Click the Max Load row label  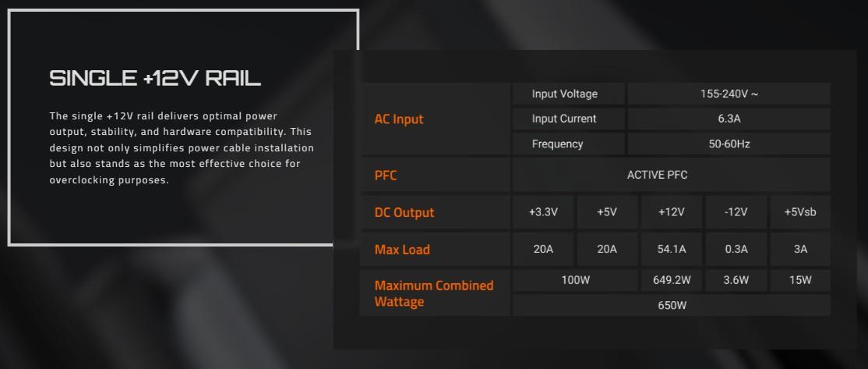pyautogui.click(x=402, y=250)
